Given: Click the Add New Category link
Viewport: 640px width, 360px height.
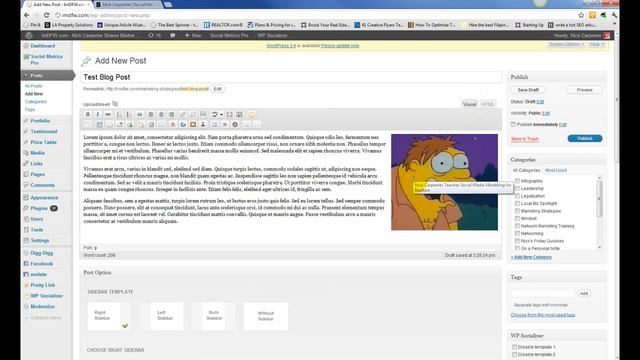Looking at the screenshot, I should click(x=531, y=257).
